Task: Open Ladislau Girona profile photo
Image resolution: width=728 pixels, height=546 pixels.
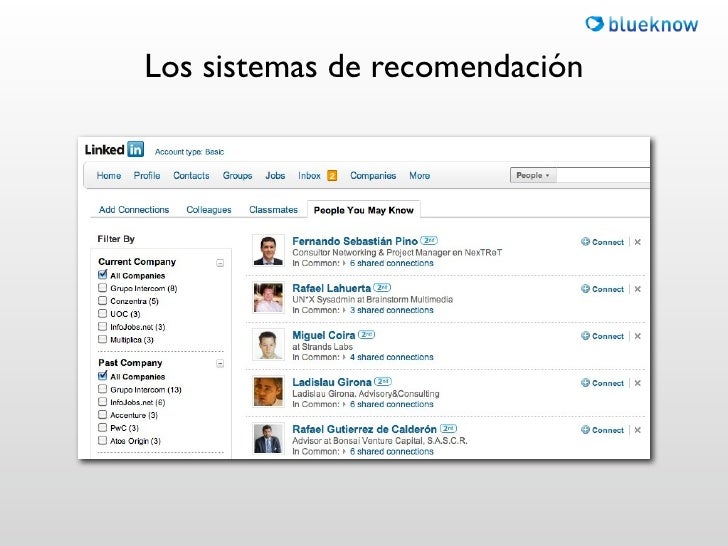Action: 268,391
